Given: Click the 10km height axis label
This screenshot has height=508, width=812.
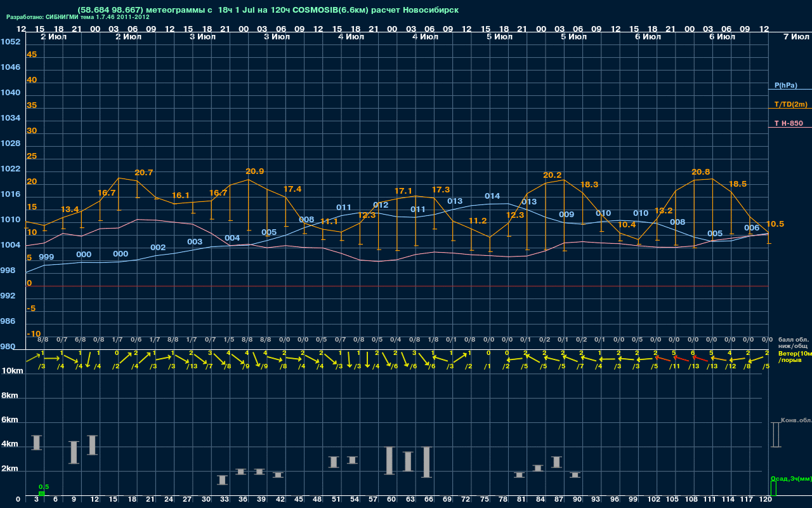Looking at the screenshot, I should click(x=11, y=371).
